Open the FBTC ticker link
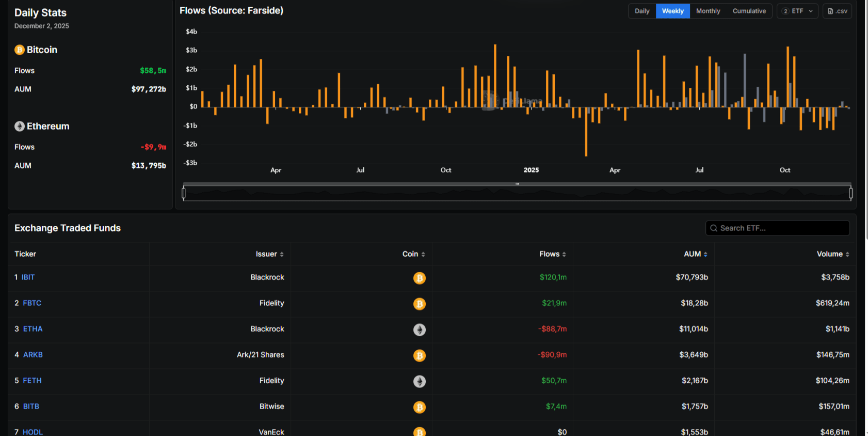868x436 pixels. point(32,303)
